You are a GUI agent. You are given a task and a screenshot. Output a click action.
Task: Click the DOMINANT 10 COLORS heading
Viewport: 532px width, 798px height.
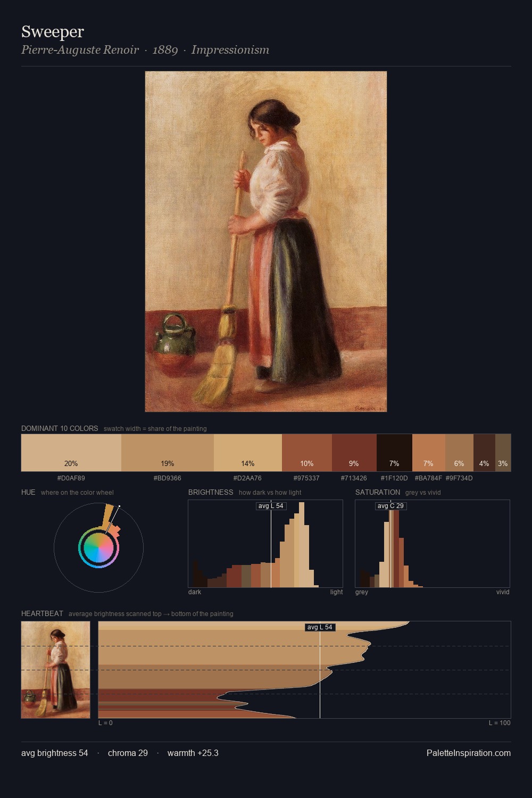tap(60, 428)
